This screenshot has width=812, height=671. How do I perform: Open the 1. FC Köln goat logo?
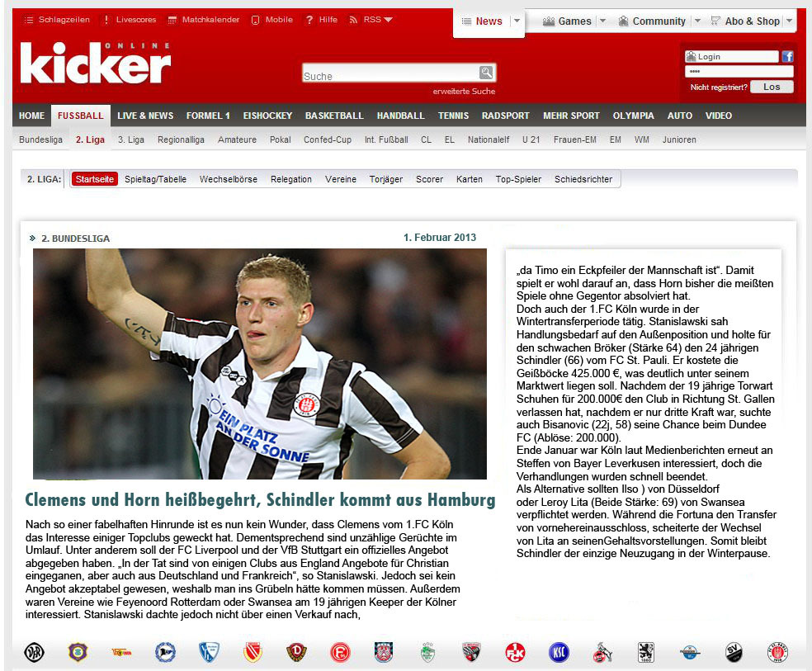click(x=602, y=652)
